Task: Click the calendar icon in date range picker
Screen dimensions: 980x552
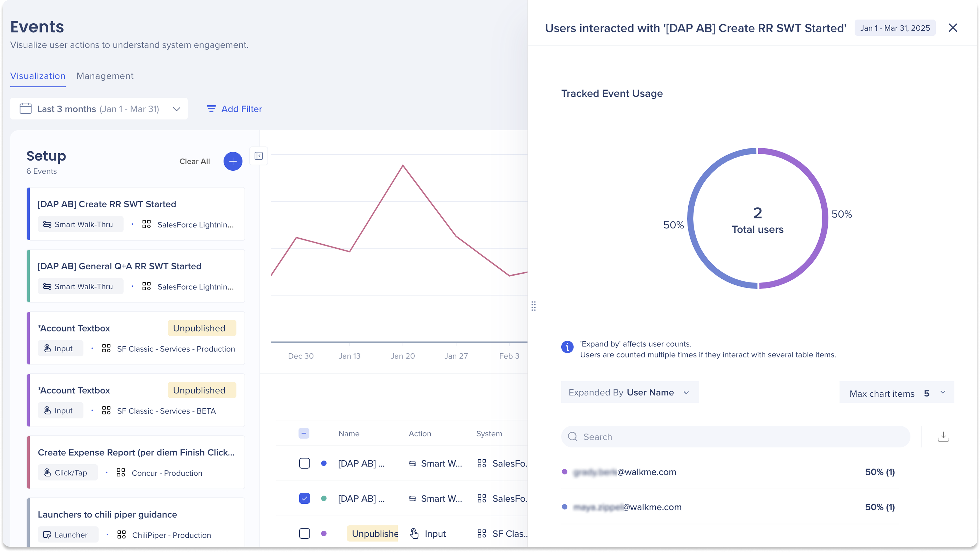Action: (x=25, y=109)
